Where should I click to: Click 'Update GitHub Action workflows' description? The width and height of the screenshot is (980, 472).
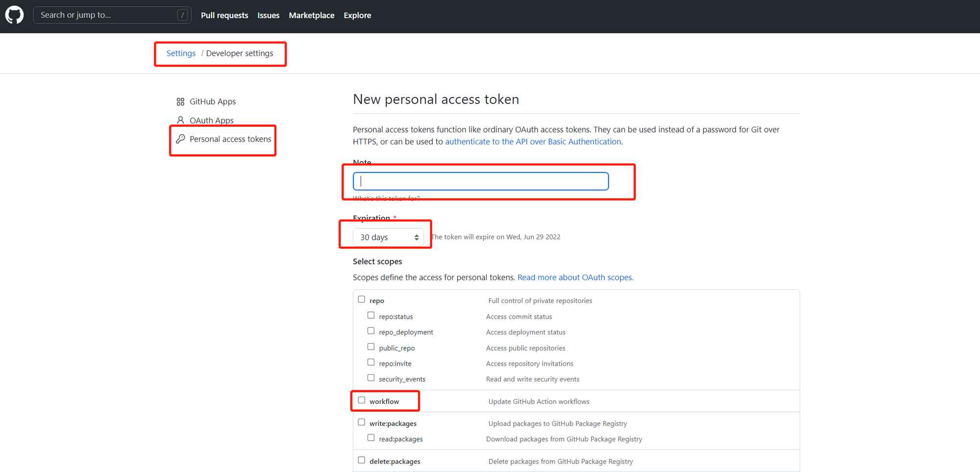click(539, 401)
